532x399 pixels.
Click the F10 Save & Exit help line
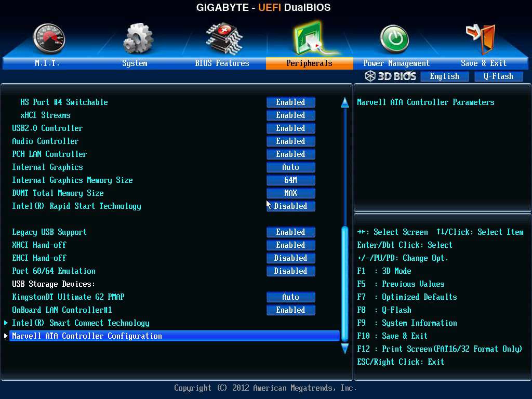pyautogui.click(x=393, y=336)
